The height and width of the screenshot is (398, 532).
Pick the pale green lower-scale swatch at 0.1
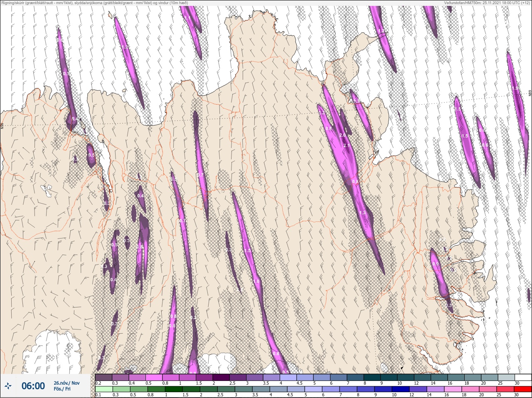[104, 389]
